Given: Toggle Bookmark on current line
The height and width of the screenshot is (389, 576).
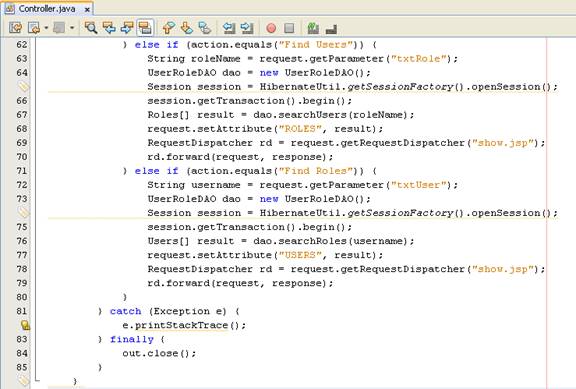Looking at the screenshot, I should click(205, 28).
